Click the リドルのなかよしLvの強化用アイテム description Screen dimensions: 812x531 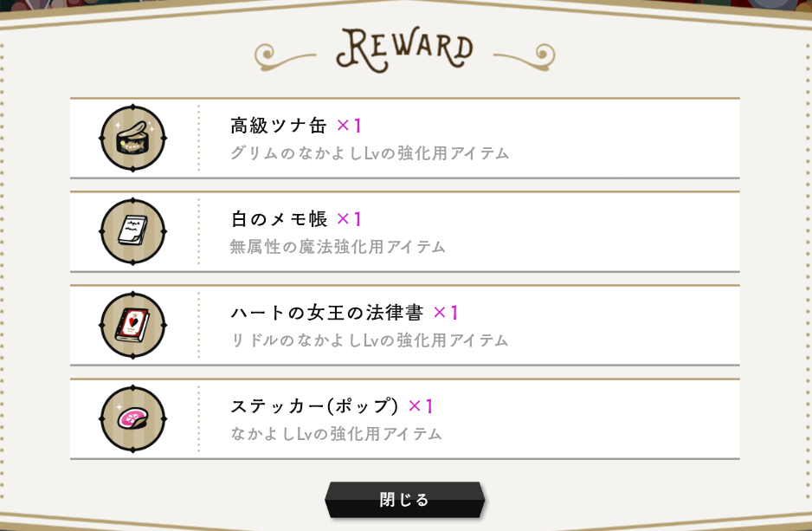tap(370, 341)
